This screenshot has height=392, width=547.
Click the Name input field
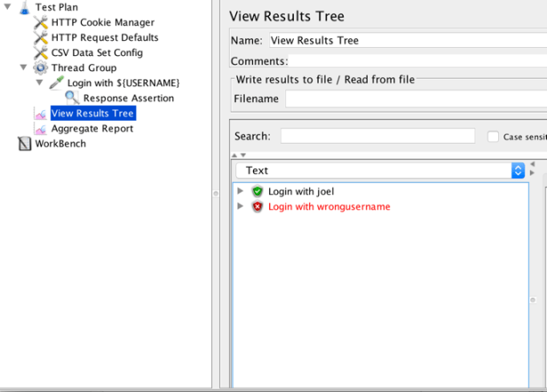pos(408,41)
